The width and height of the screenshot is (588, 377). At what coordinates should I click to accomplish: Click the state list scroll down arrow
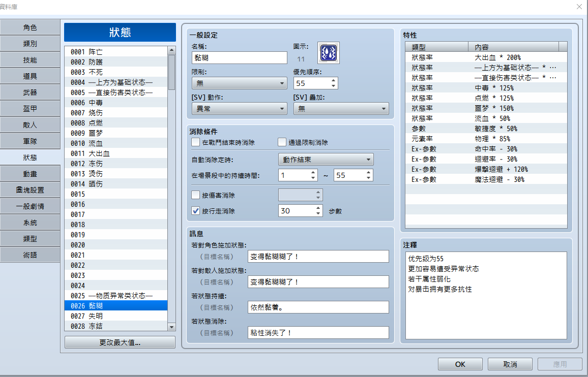(x=171, y=327)
